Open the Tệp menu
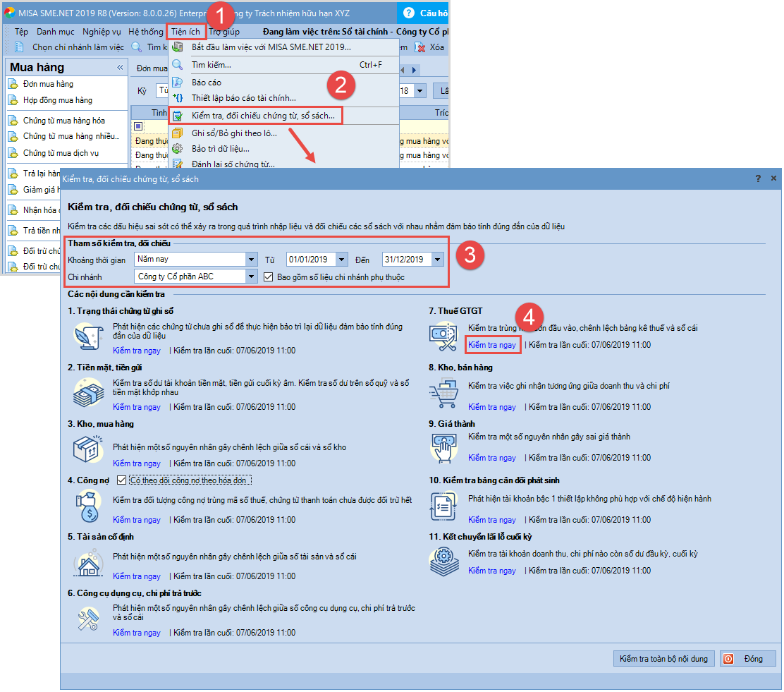Viewport: 784px width, 692px height. [x=21, y=32]
